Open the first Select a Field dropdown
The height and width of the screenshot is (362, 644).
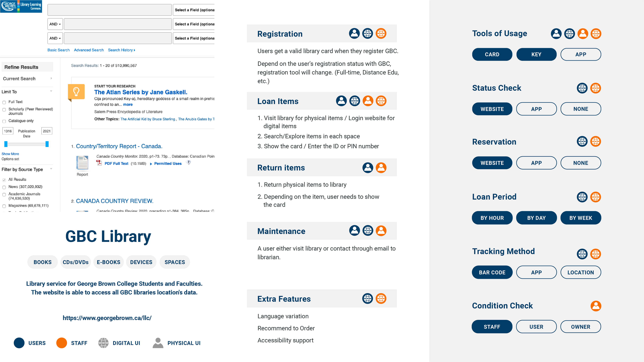click(x=194, y=10)
